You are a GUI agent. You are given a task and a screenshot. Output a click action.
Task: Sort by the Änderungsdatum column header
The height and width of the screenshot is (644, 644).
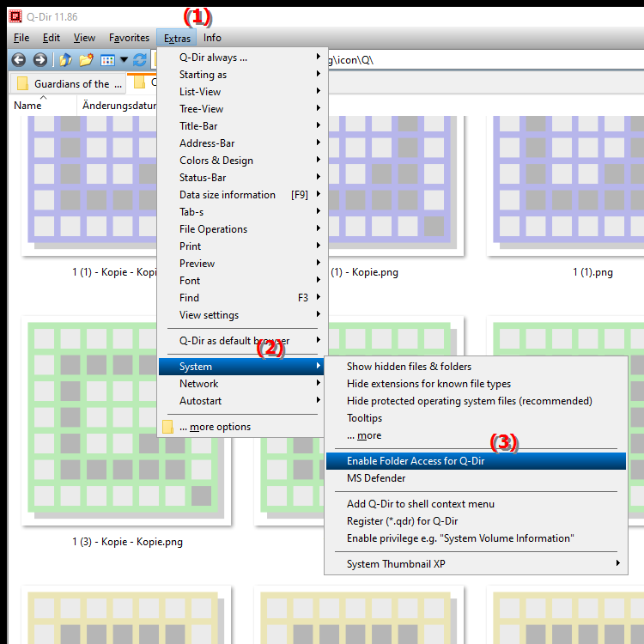pos(119,106)
